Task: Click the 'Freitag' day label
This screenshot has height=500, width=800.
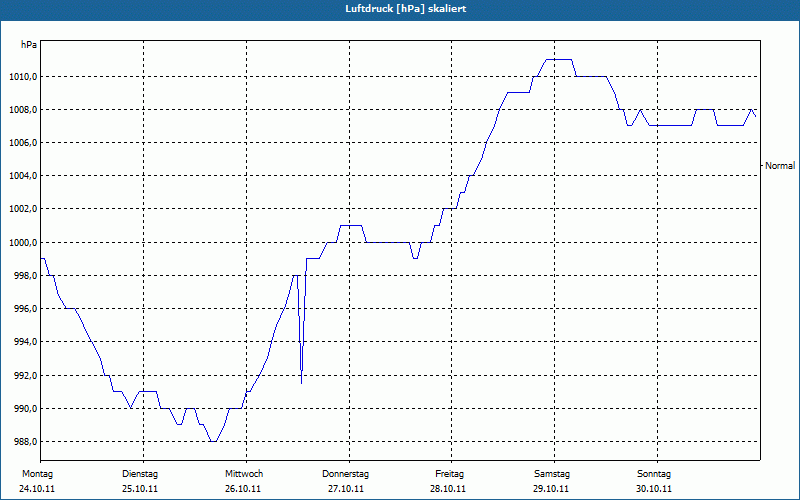Action: pyautogui.click(x=449, y=474)
